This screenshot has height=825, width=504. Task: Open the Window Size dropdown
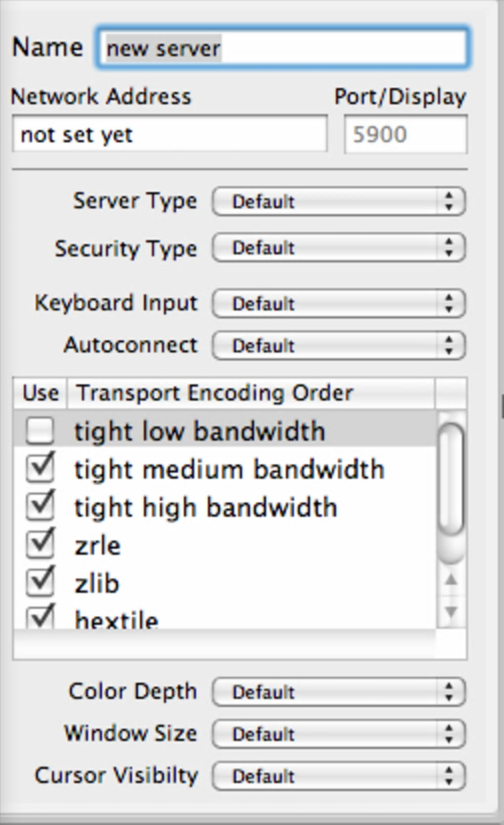point(339,733)
